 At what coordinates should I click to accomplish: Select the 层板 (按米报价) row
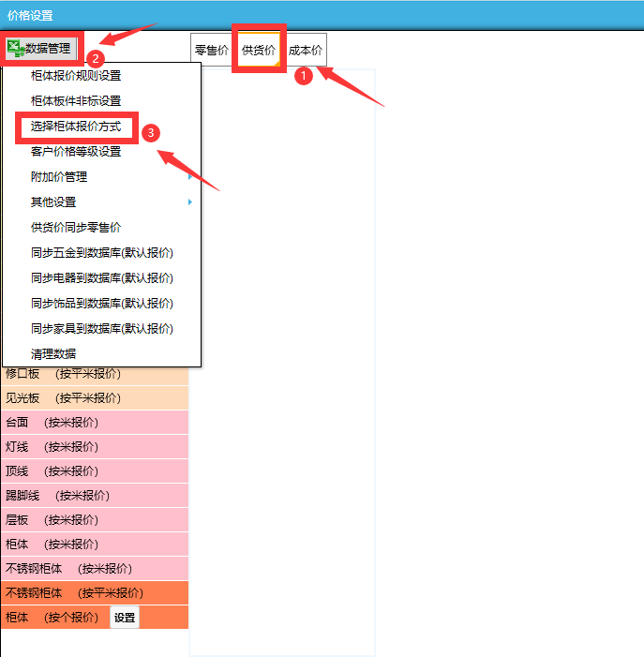[95, 519]
